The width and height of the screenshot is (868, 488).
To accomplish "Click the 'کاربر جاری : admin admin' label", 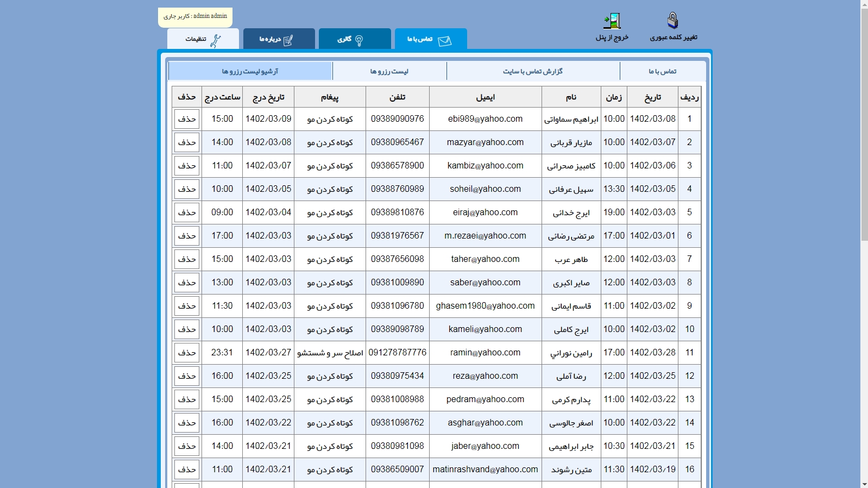I will [x=196, y=16].
